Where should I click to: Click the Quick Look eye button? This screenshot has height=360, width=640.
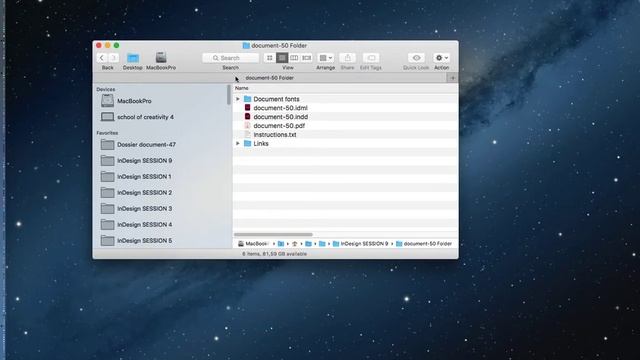(x=416, y=58)
